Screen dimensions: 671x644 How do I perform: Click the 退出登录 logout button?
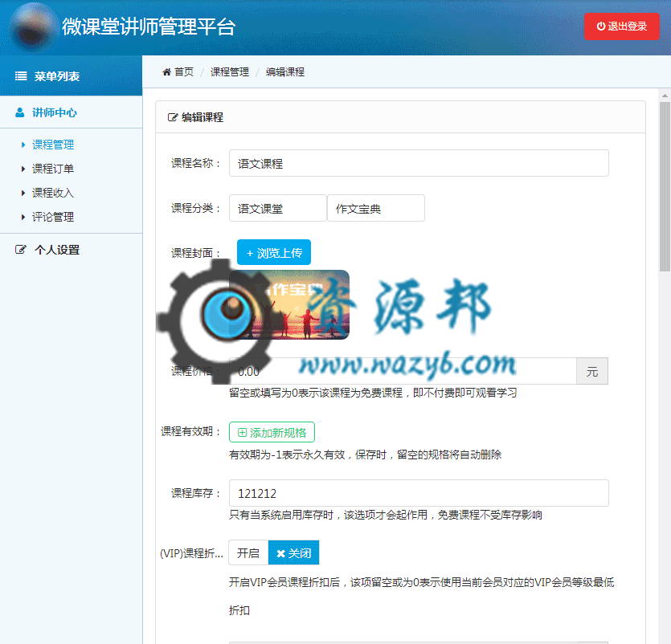click(622, 26)
